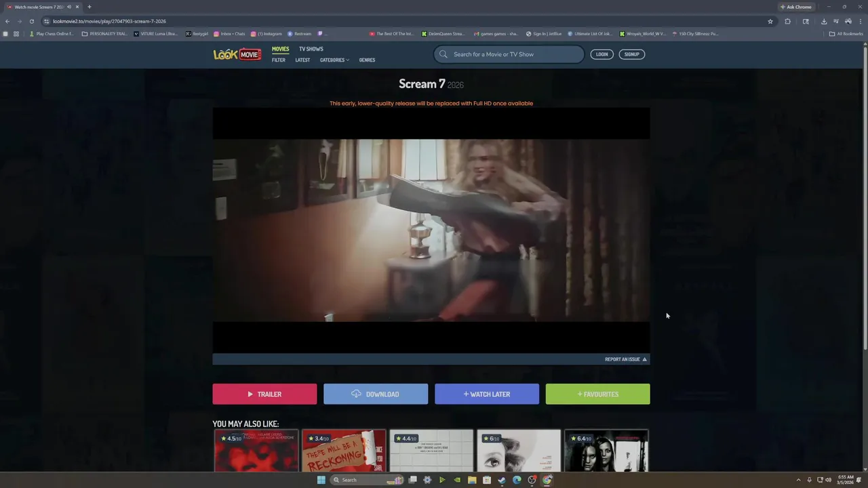The image size is (868, 488).
Task: Switch to the TV Shows tab
Action: click(x=311, y=49)
